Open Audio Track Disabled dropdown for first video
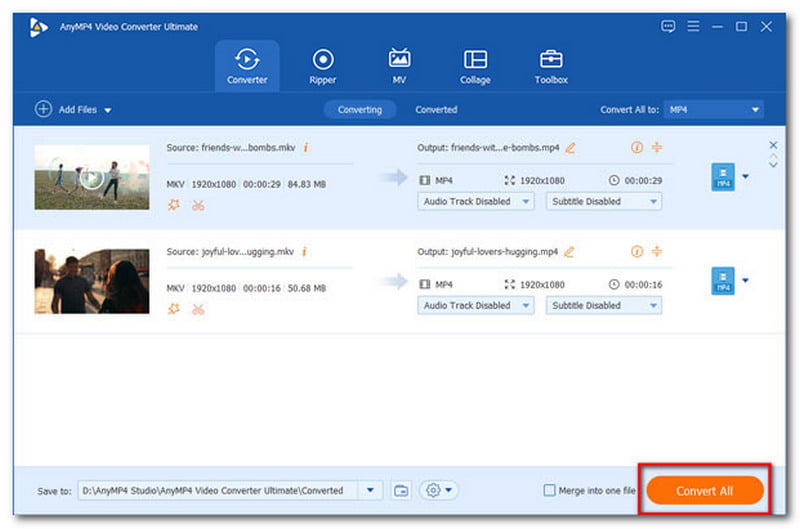The height and width of the screenshot is (529, 800). click(477, 201)
